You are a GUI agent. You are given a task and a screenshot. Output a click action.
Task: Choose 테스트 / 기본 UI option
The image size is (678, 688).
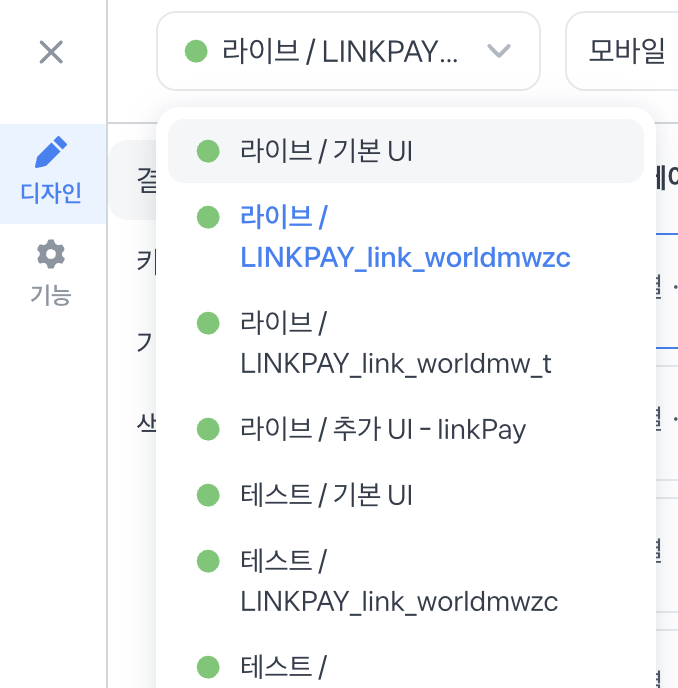click(x=405, y=495)
